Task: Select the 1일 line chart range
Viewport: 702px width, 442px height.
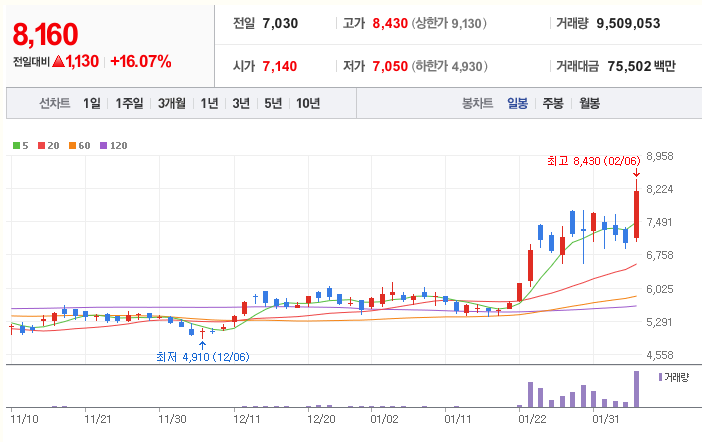Action: 92,103
